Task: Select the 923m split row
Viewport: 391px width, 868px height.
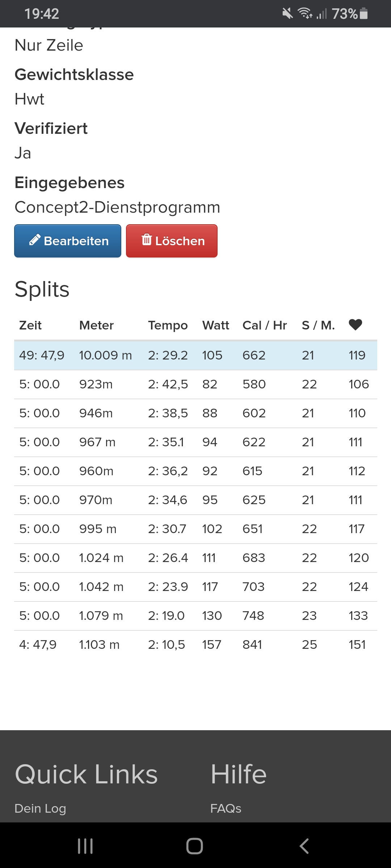Action: [x=195, y=384]
